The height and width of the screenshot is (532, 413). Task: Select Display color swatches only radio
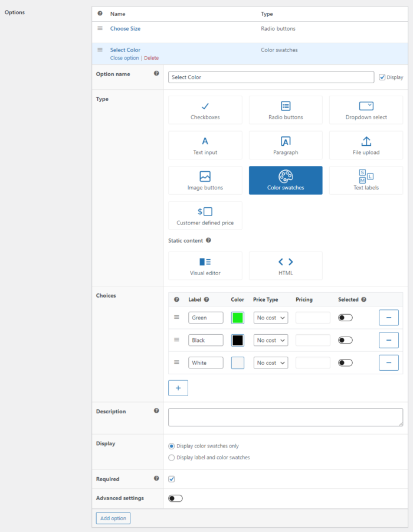coord(172,446)
